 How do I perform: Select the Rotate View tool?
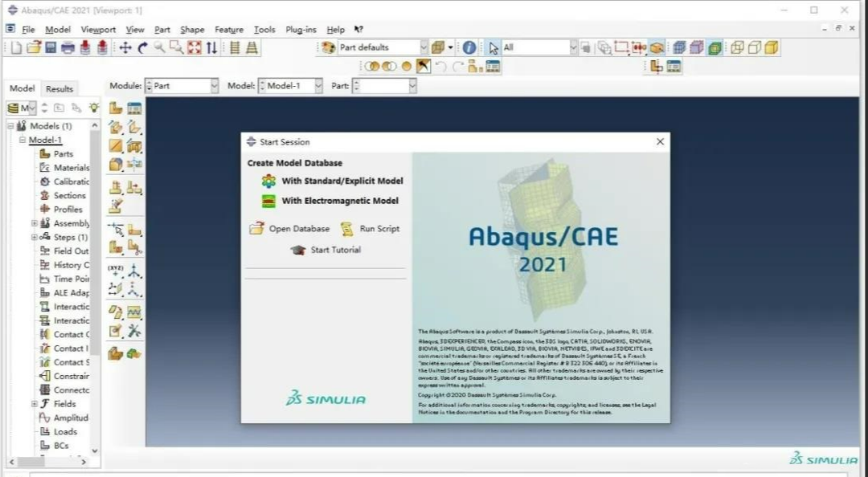(143, 47)
